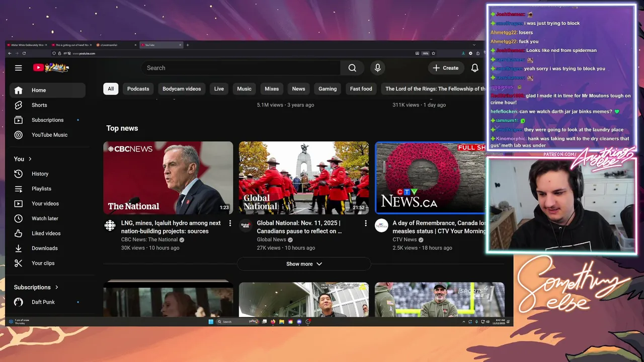The height and width of the screenshot is (362, 644).
Task: Open options menu for LNG mines video
Action: tap(230, 223)
